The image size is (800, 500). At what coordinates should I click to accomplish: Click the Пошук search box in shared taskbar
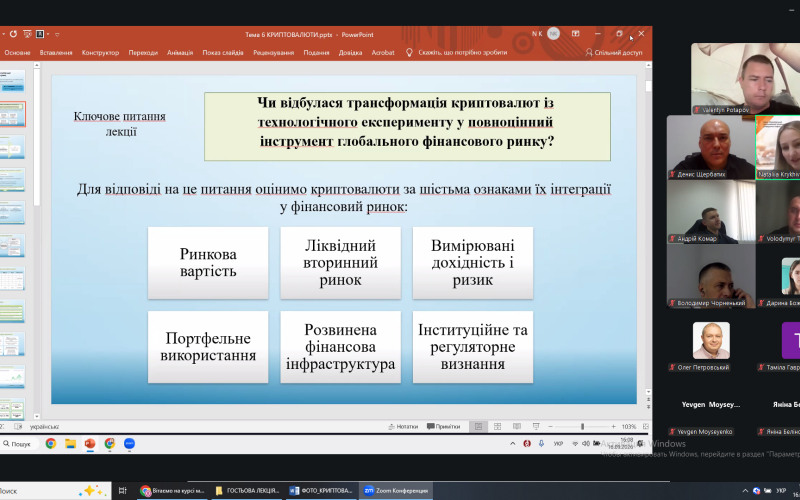click(17, 444)
